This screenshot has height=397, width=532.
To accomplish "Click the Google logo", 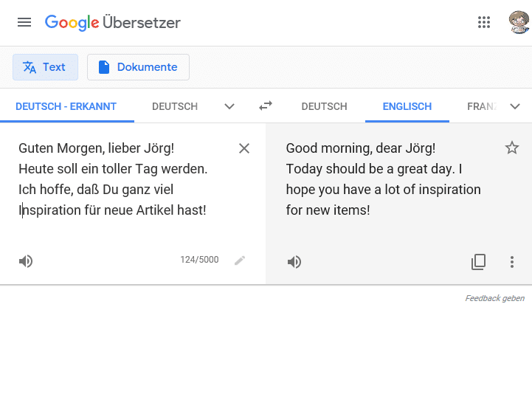I will [x=72, y=23].
